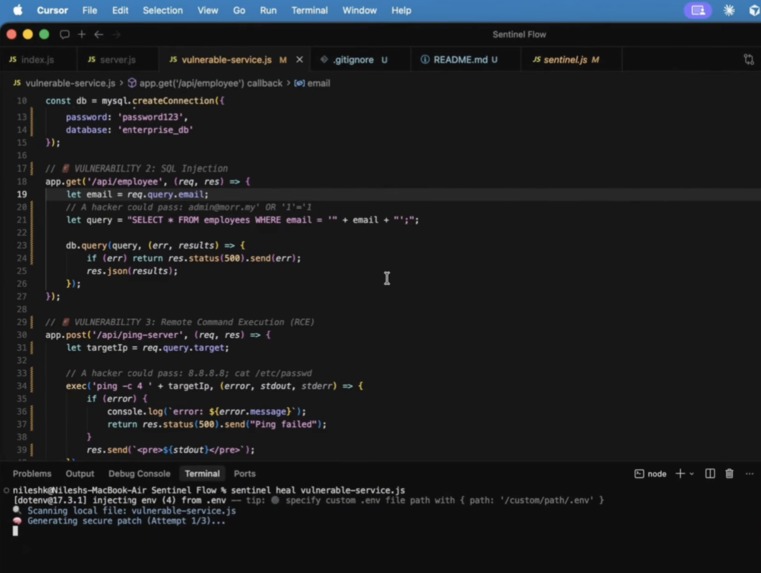
Task: Split the terminal pane
Action: pyautogui.click(x=710, y=474)
